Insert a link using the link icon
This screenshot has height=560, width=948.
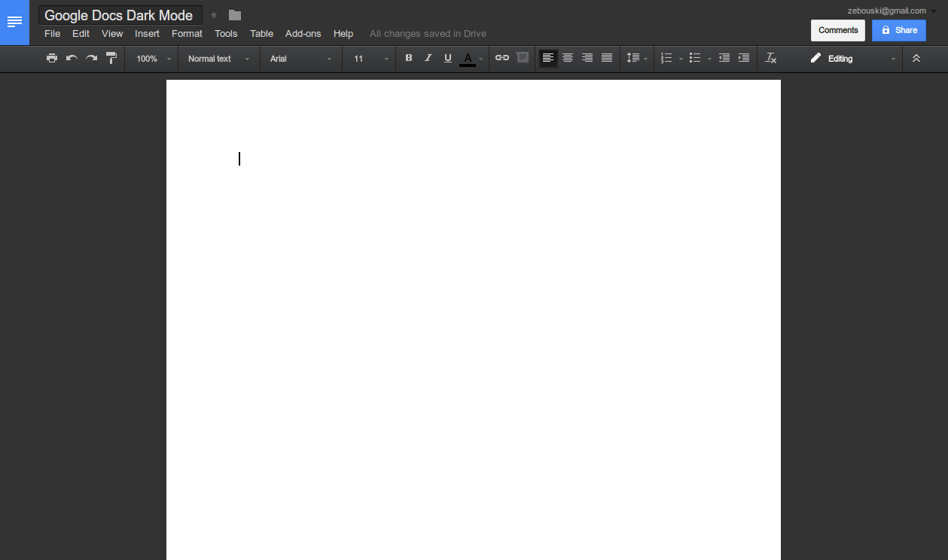point(502,58)
